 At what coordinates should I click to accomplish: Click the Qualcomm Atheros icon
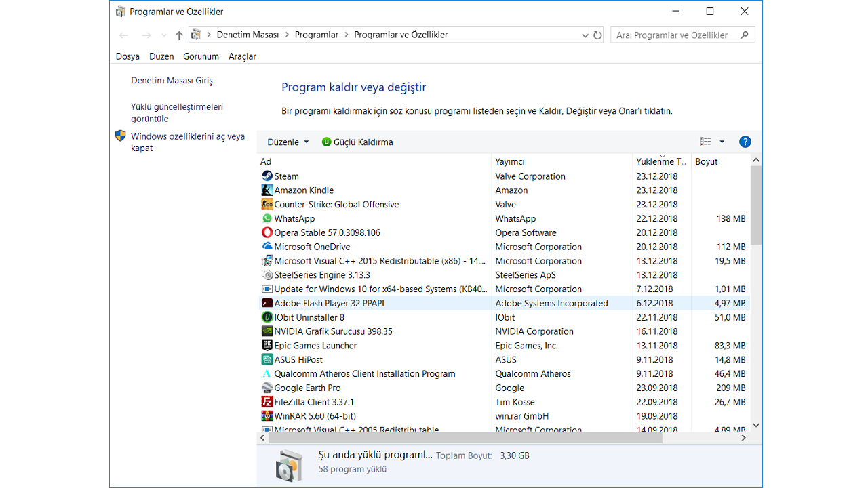267,374
